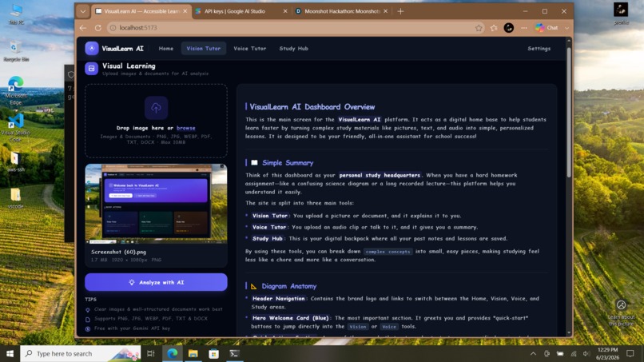This screenshot has width=644, height=362.
Task: Open the volume control in system tray
Action: (x=586, y=354)
